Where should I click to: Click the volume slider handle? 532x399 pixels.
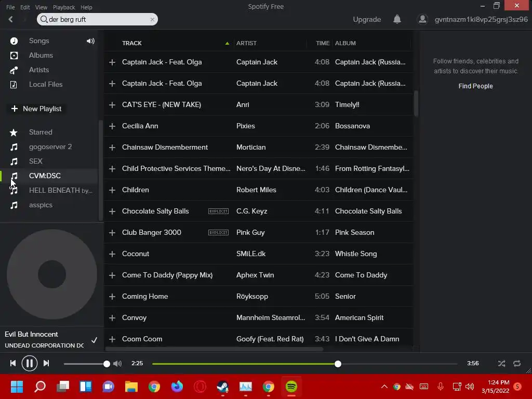tap(107, 364)
